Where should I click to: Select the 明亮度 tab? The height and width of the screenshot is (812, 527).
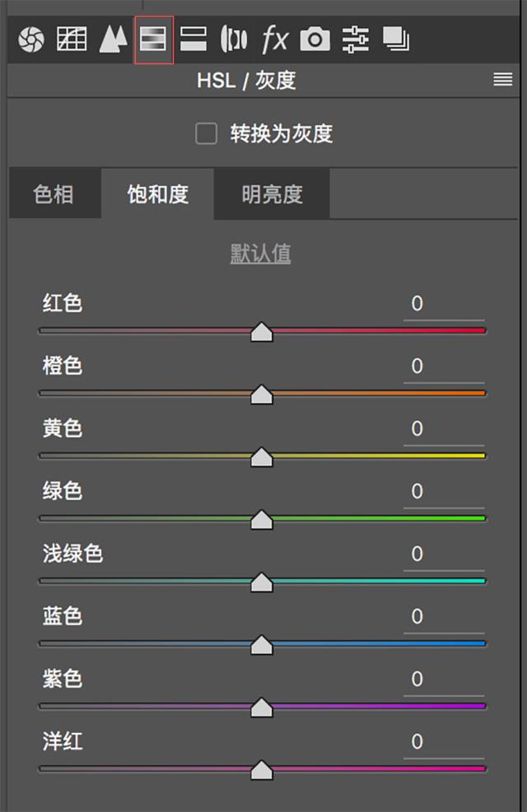(x=272, y=194)
